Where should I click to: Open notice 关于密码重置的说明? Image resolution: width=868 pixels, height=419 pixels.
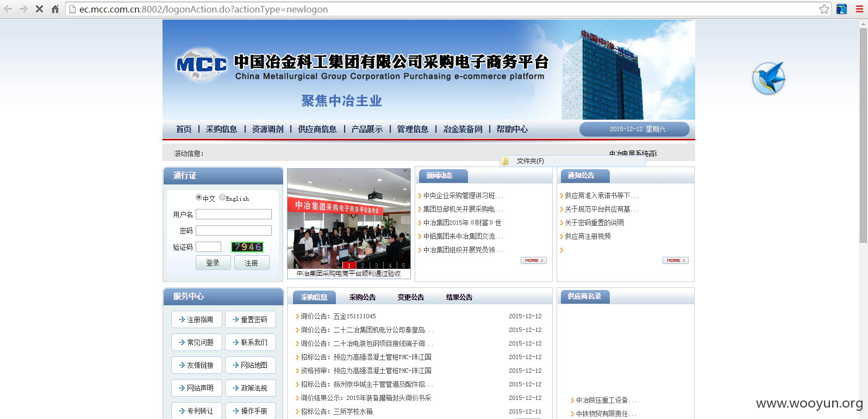click(594, 223)
